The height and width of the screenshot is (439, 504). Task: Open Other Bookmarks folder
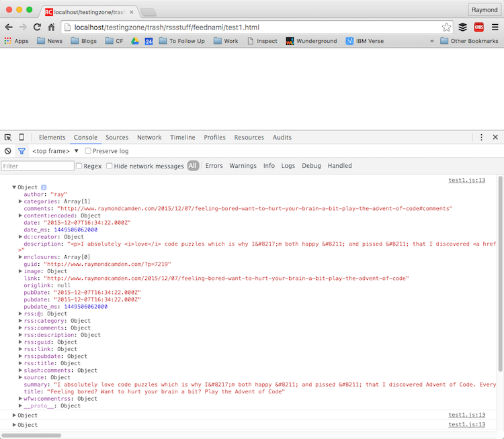coord(469,41)
